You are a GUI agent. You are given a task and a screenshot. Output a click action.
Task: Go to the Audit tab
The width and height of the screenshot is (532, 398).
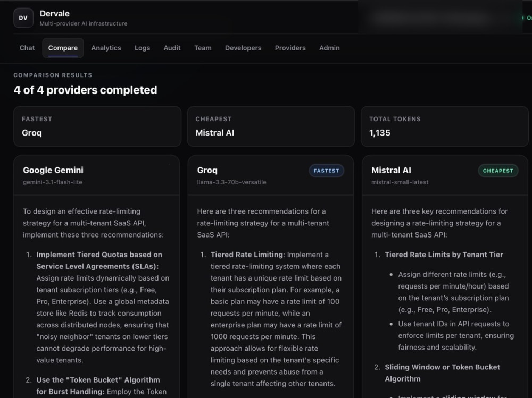pos(172,48)
